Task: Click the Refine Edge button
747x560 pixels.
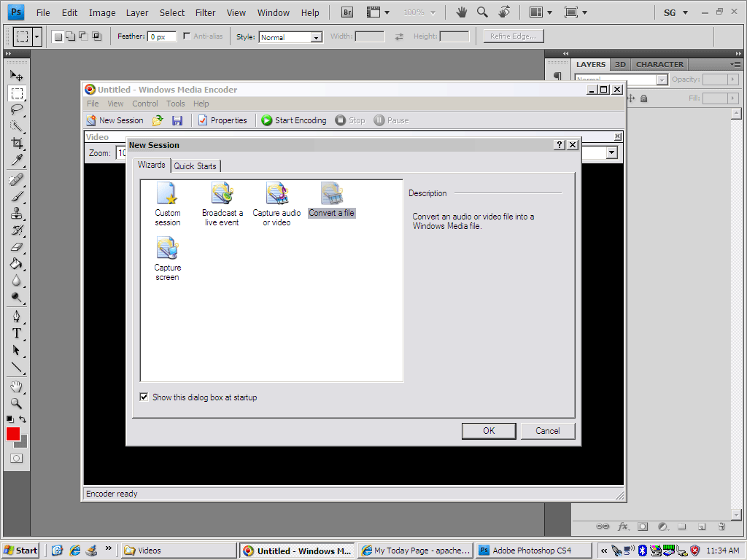Action: click(x=513, y=36)
